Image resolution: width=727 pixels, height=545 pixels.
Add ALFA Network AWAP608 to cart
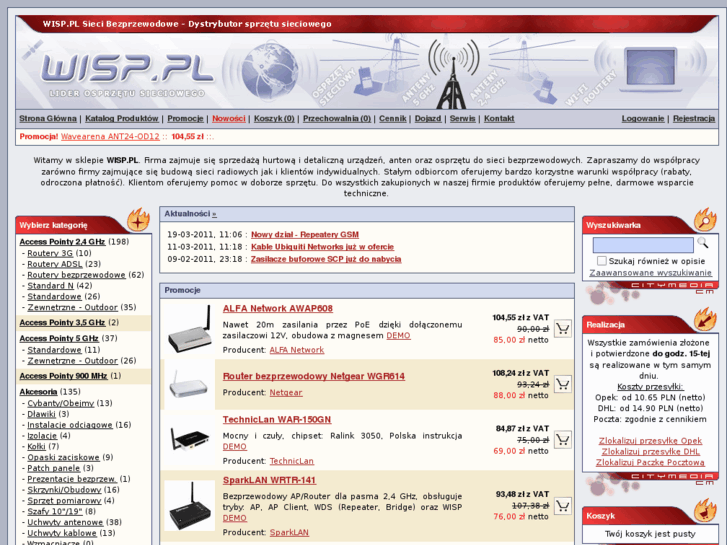point(562,329)
